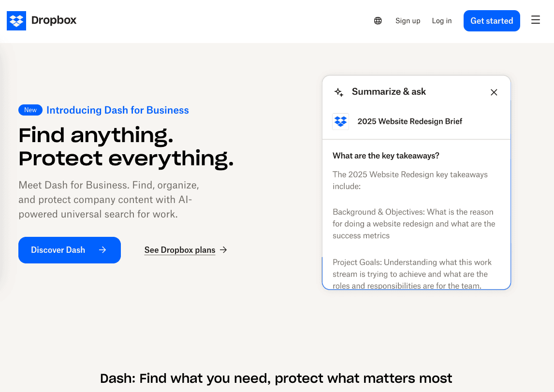This screenshot has height=392, width=554.
Task: Click the 2025 Website Redesign Brief title
Action: (409, 121)
